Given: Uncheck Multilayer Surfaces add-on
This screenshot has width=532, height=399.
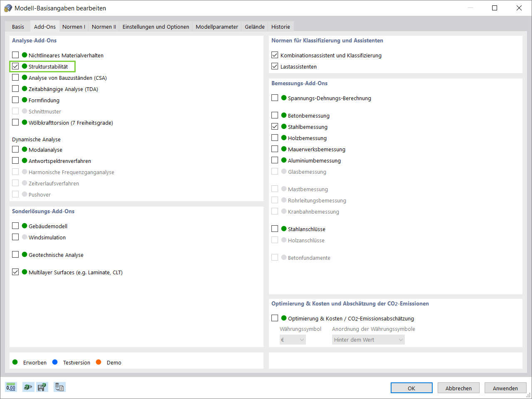Looking at the screenshot, I should point(15,272).
